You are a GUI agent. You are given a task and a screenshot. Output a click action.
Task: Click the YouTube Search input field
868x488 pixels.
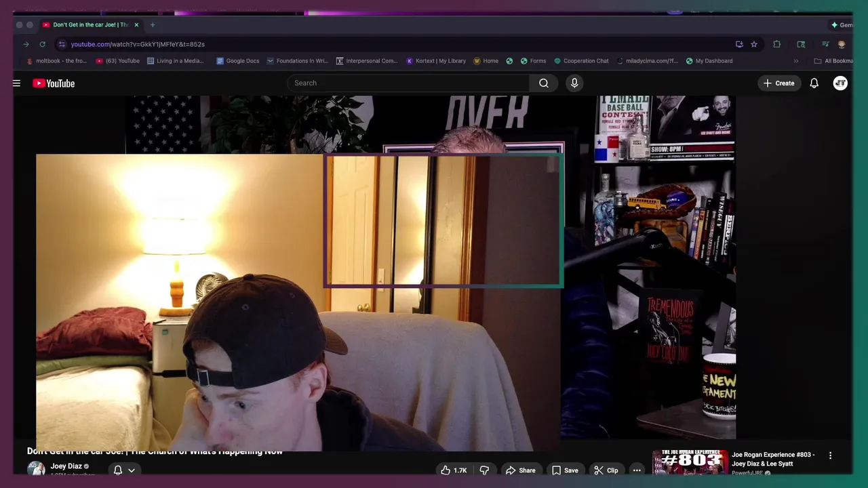[x=408, y=83]
